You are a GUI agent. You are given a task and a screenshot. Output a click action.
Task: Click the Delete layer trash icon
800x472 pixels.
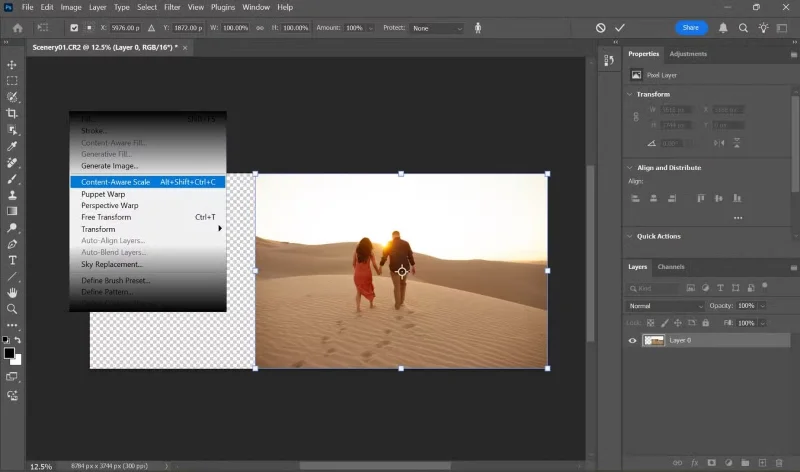(x=779, y=463)
